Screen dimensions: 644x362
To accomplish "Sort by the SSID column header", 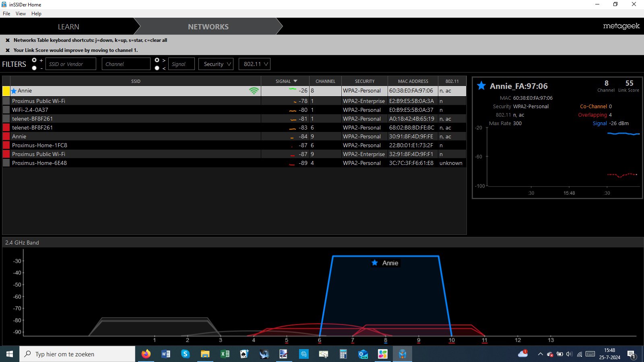I will pyautogui.click(x=136, y=81).
